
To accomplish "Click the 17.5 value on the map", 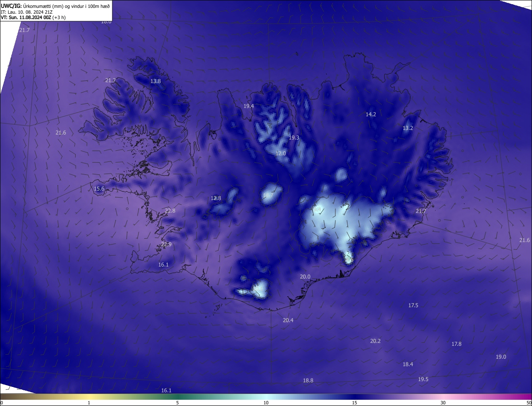I will (x=413, y=305).
